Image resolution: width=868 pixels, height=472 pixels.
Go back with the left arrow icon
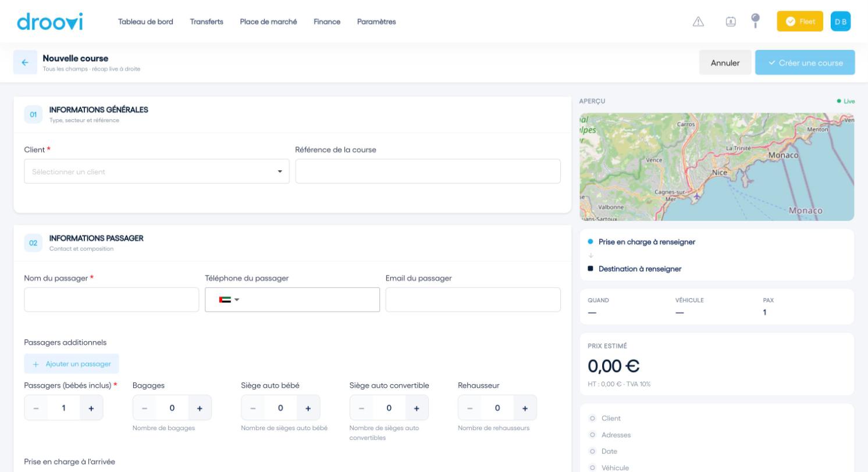pyautogui.click(x=25, y=63)
